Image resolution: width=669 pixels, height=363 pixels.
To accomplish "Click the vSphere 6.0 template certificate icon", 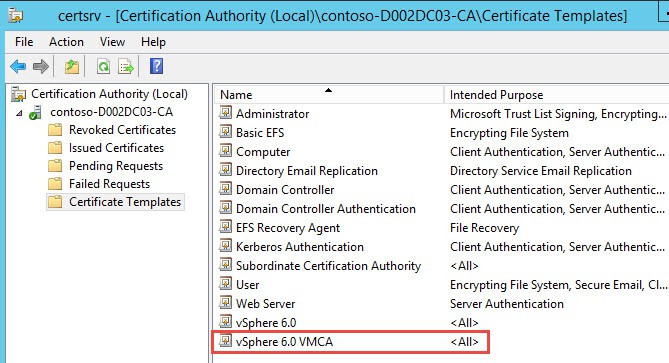I will (x=225, y=322).
